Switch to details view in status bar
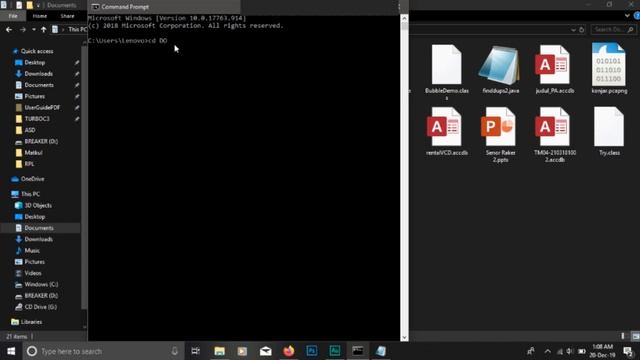Viewport: 640px width, 360px height. click(623, 336)
